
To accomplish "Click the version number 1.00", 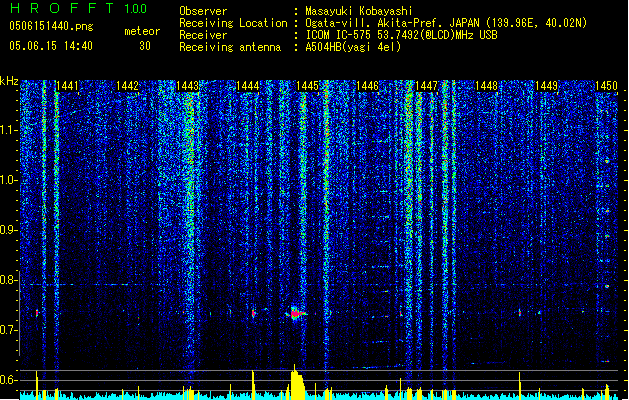I will pyautogui.click(x=136, y=9).
